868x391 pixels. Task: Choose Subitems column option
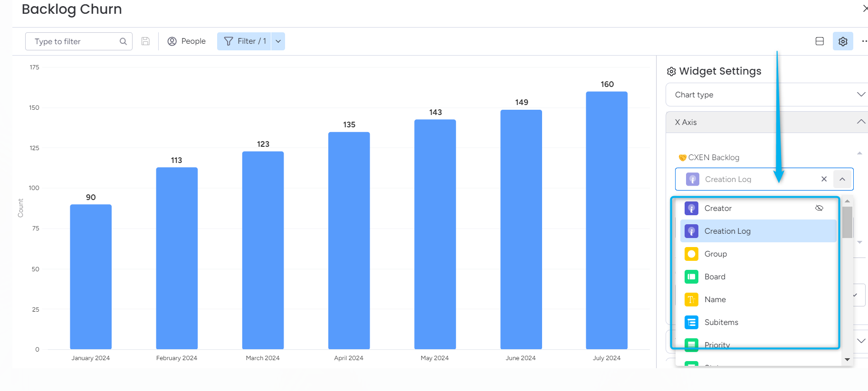721,322
